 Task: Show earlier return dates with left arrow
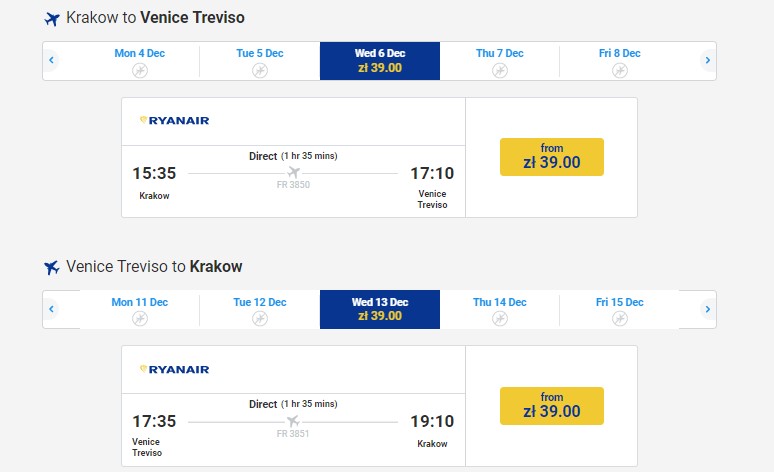pyautogui.click(x=51, y=309)
